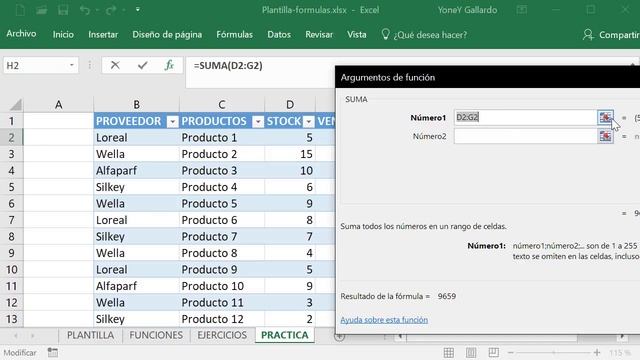Click stock cell with value 15
Image resolution: width=640 pixels, height=360 pixels.
point(290,154)
